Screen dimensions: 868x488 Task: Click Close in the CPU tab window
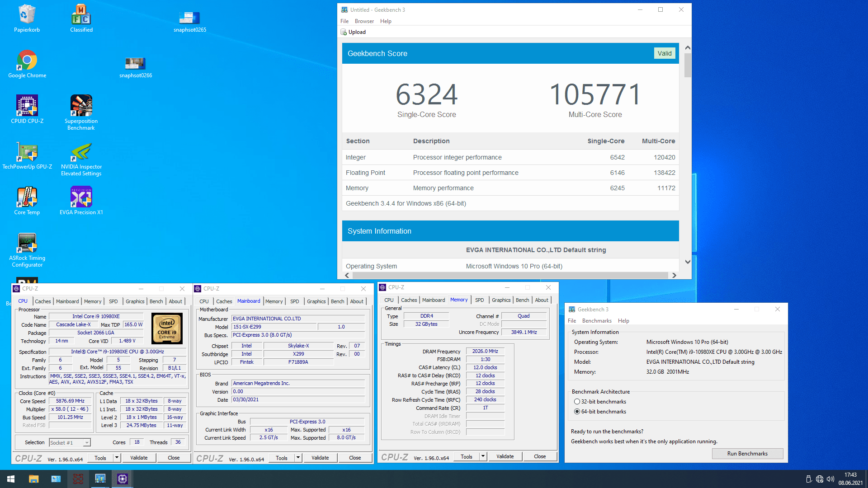pos(174,458)
